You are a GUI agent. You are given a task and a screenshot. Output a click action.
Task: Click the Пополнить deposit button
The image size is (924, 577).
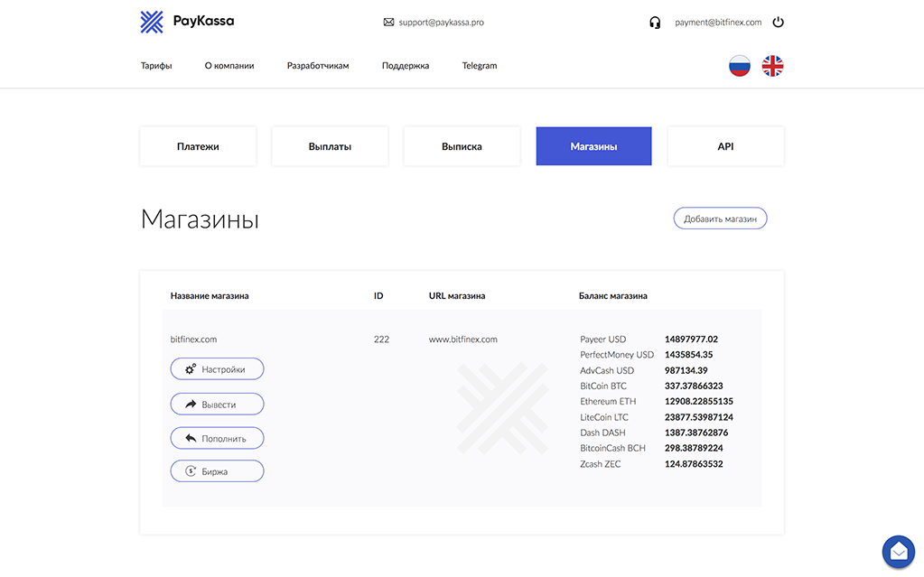[x=217, y=438]
